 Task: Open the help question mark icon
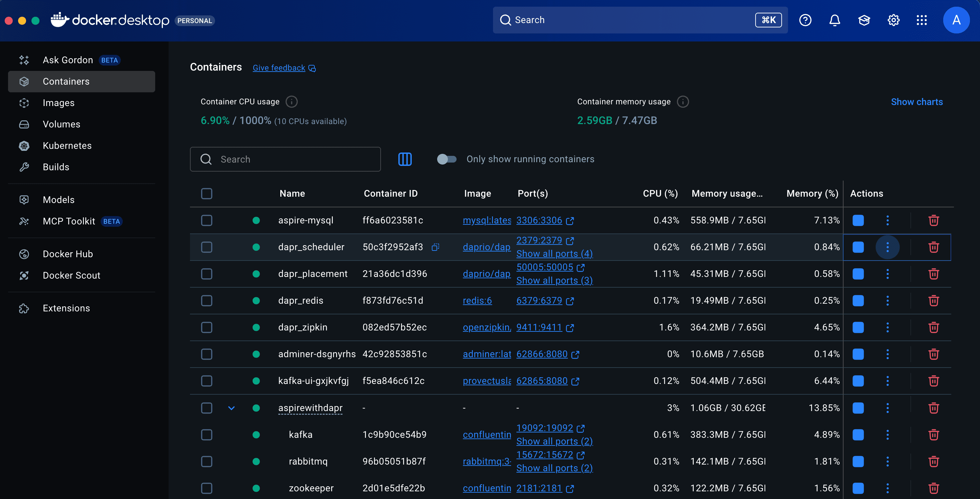(x=805, y=20)
